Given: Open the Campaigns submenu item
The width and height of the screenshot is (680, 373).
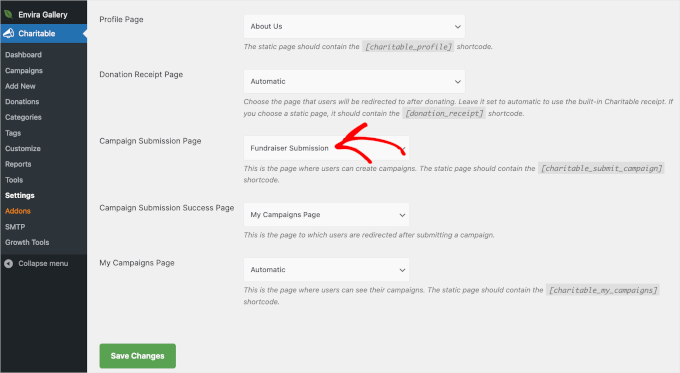Looking at the screenshot, I should tap(24, 70).
